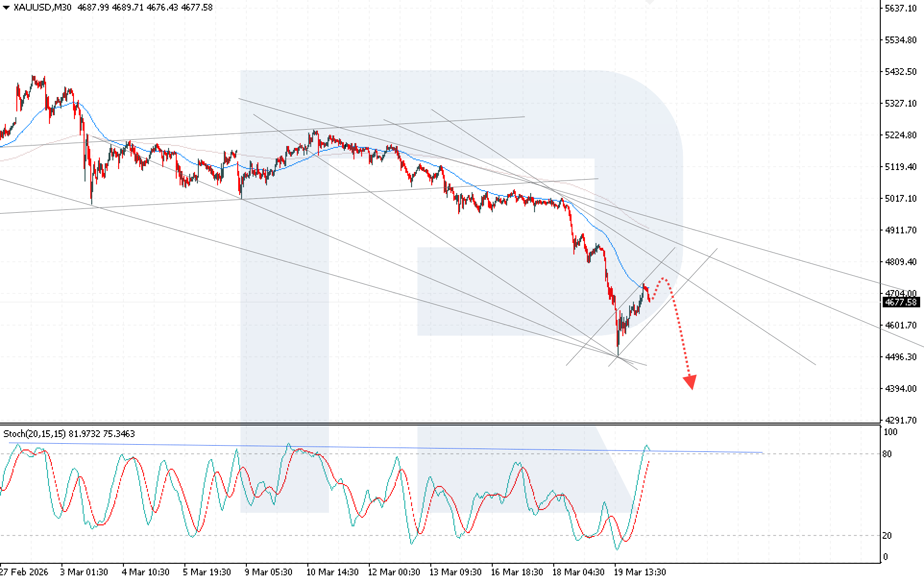Click the 5 Mar 19:30 time label
The height and width of the screenshot is (583, 924).
(207, 572)
